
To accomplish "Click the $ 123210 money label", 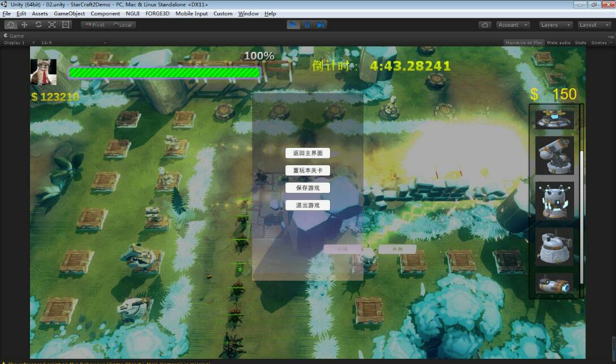I will point(55,97).
